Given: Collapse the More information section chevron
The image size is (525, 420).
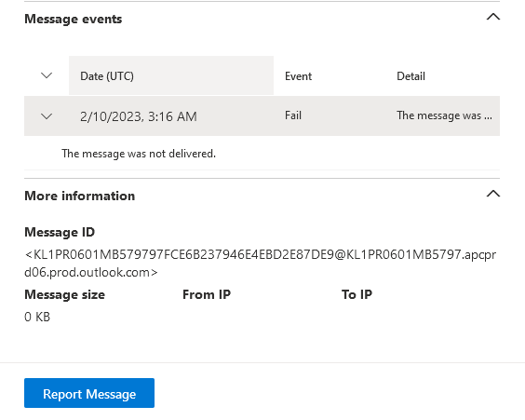Looking at the screenshot, I should pos(492,194).
